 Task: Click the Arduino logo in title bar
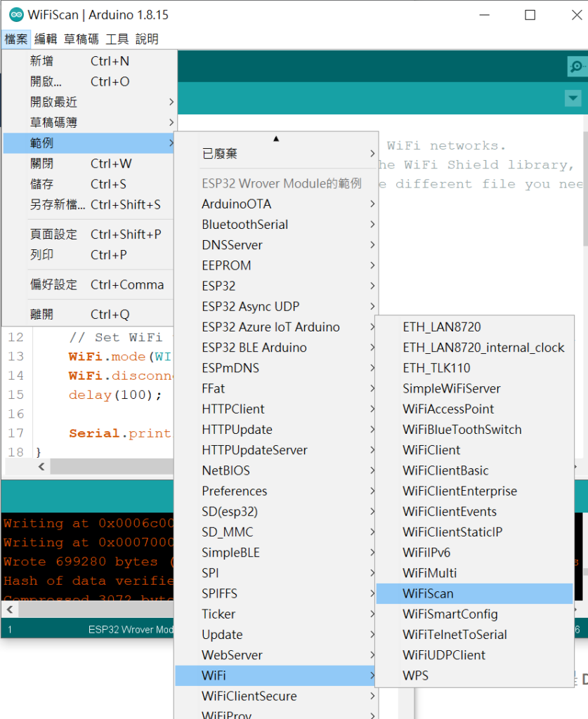pos(15,15)
